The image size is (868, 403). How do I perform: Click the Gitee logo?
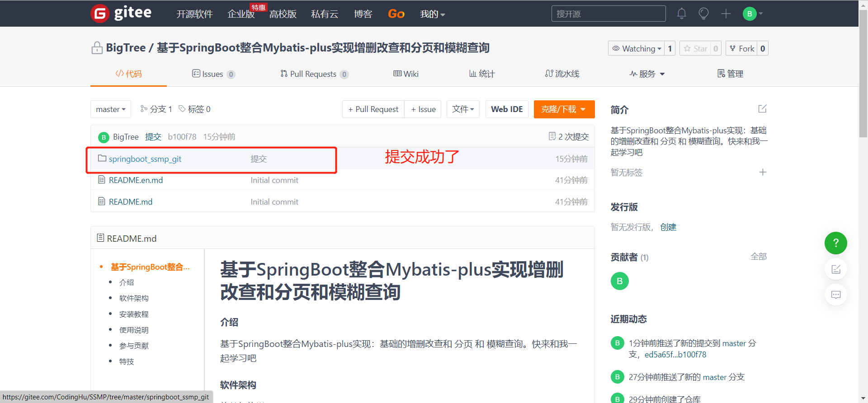tap(121, 13)
